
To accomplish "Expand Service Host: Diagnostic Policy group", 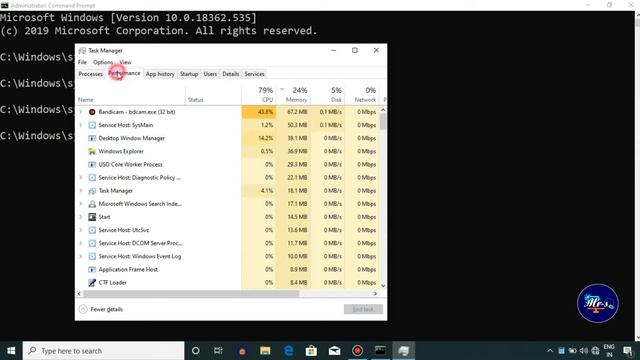I will [x=81, y=178].
